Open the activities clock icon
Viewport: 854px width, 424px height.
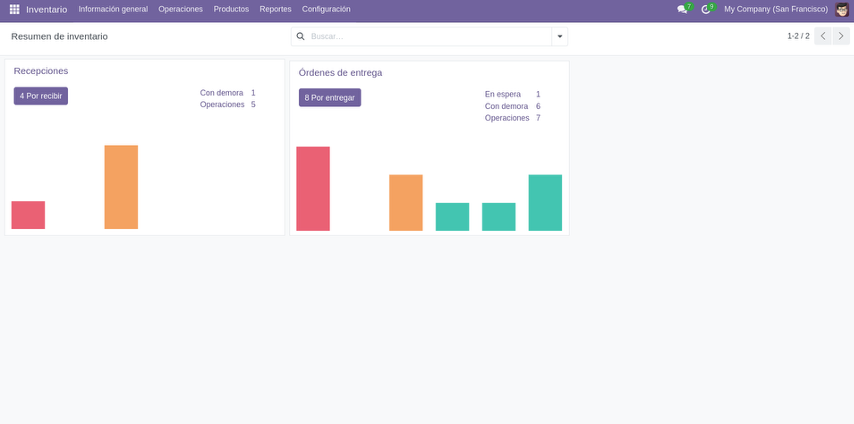pyautogui.click(x=705, y=9)
